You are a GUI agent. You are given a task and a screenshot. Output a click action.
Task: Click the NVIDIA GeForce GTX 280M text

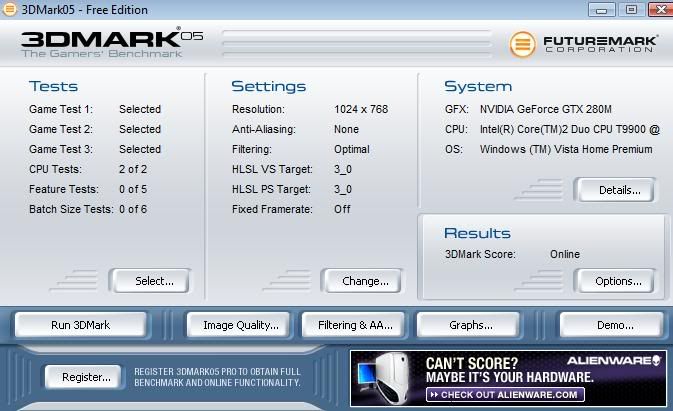tap(546, 109)
